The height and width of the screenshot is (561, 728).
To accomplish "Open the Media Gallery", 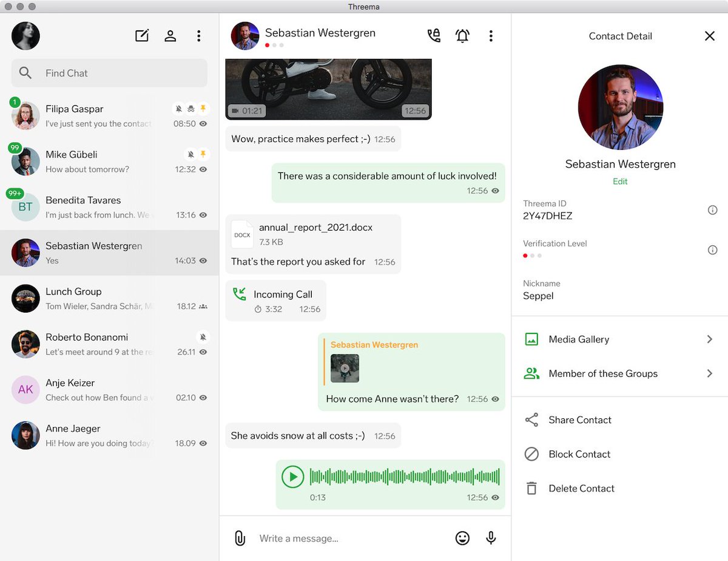I will coord(620,339).
